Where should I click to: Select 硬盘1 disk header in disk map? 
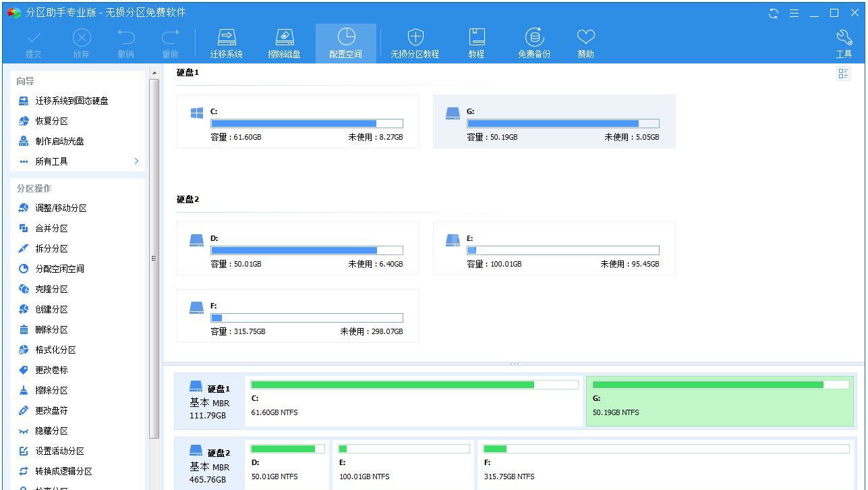[209, 402]
